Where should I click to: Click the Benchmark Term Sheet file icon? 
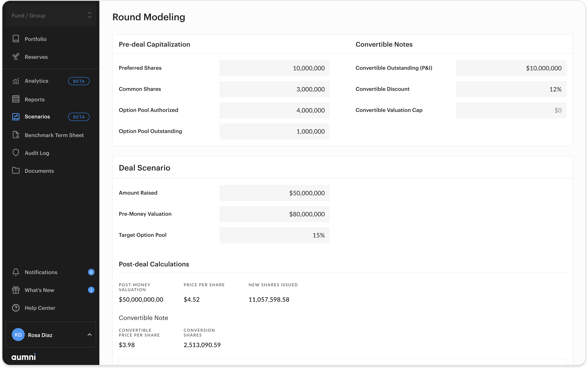pos(16,135)
